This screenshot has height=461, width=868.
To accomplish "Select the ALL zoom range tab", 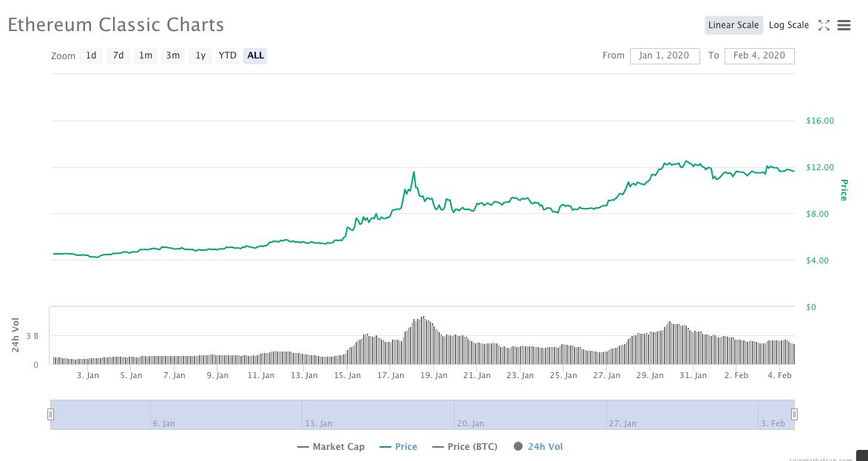I will coord(254,55).
